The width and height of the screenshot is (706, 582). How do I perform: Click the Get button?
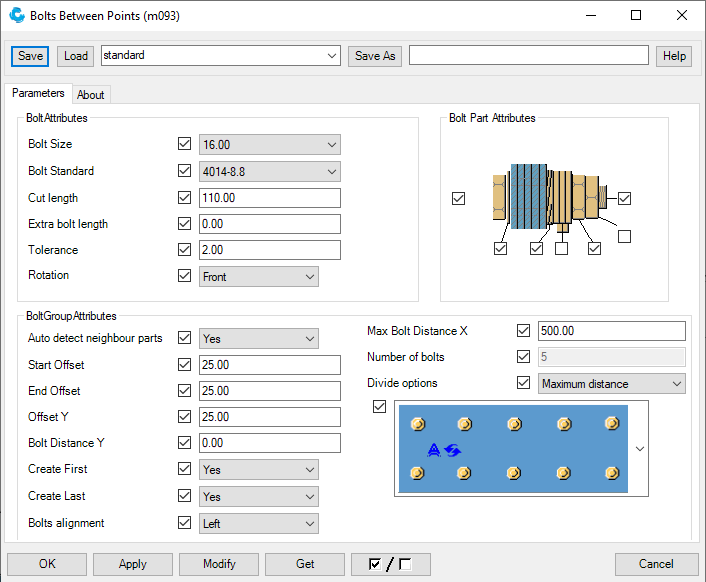click(x=305, y=564)
